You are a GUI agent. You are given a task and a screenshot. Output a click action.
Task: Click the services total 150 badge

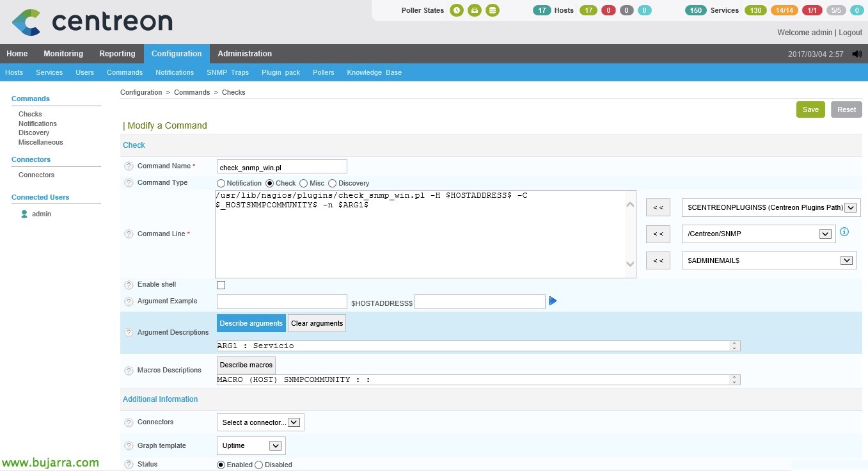pyautogui.click(x=695, y=10)
